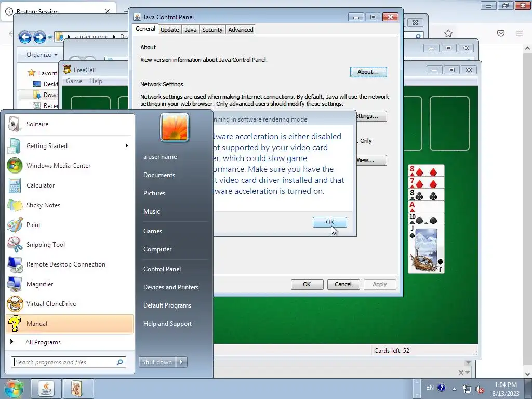The height and width of the screenshot is (399, 532).
Task: Open Calculator from Start menu
Action: pos(70,185)
